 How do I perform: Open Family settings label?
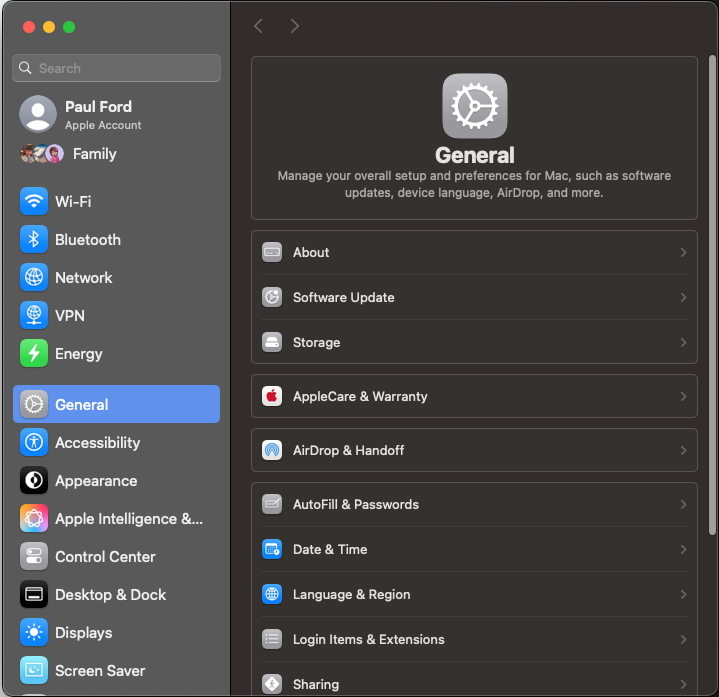[94, 154]
